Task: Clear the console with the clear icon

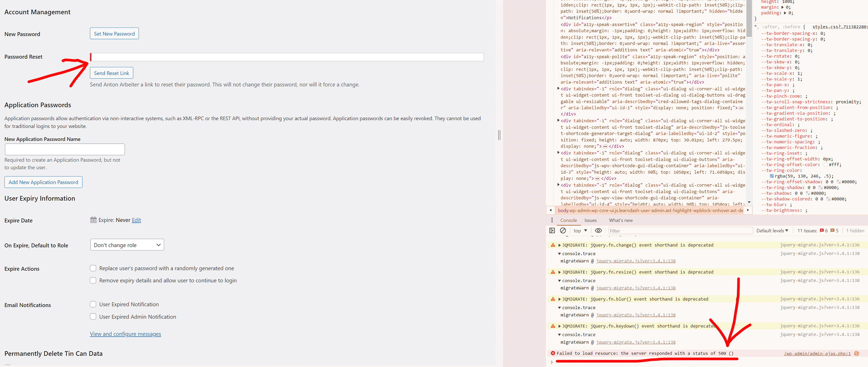Action: (563, 231)
